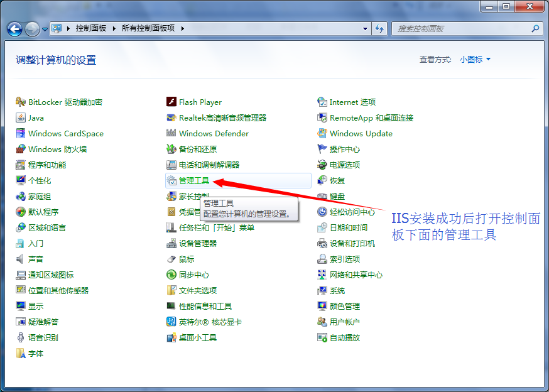549x392 pixels.
Task: Open the 日期和时间 icon
Action: [322, 227]
